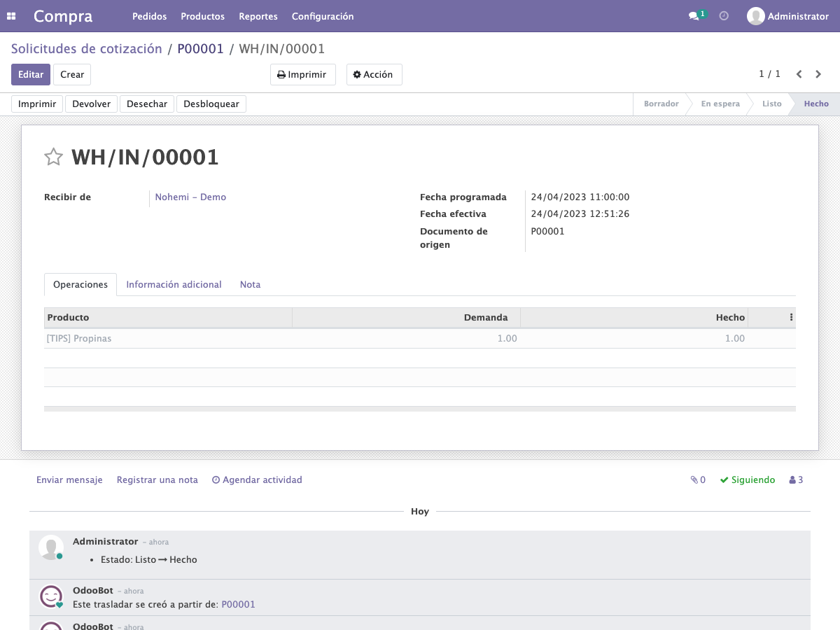
Task: Open the activities clock icon
Action: 724,15
